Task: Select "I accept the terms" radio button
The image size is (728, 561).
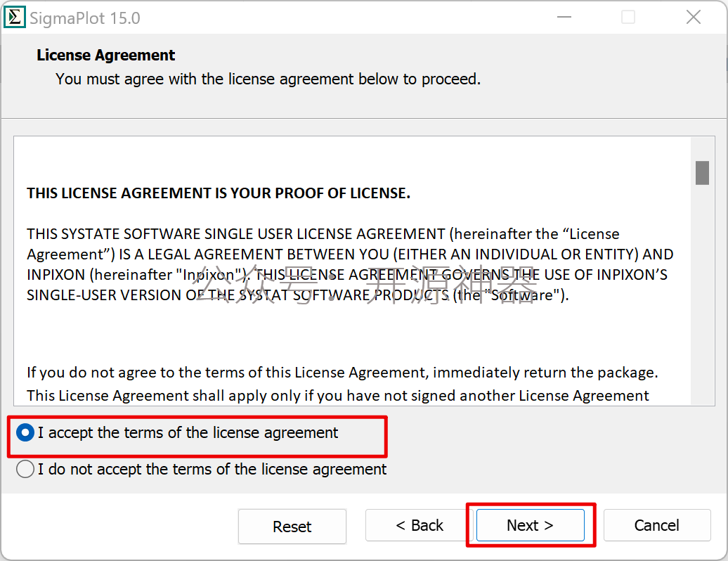Action: click(25, 433)
